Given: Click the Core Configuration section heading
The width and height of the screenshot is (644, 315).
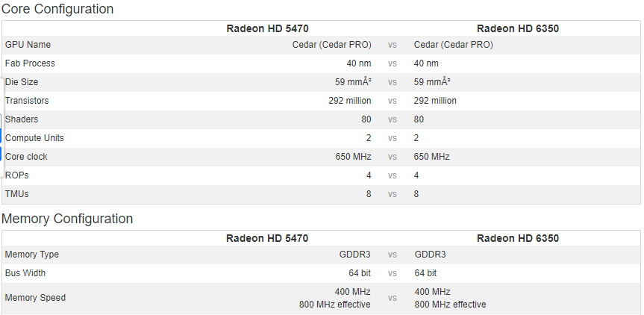Looking at the screenshot, I should 57,9.
